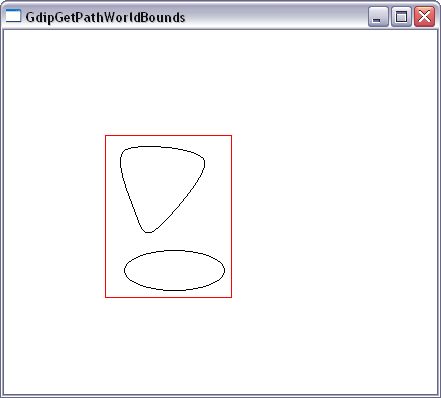Open the window system menu icon
This screenshot has width=441, height=398.
(x=13, y=16)
